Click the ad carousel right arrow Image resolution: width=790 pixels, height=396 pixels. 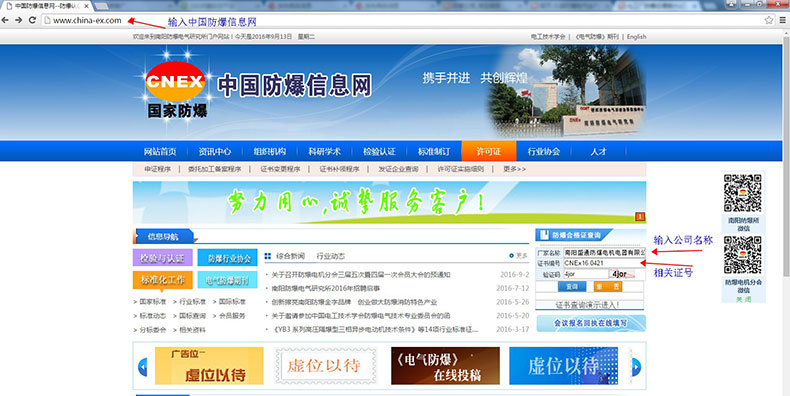click(636, 366)
